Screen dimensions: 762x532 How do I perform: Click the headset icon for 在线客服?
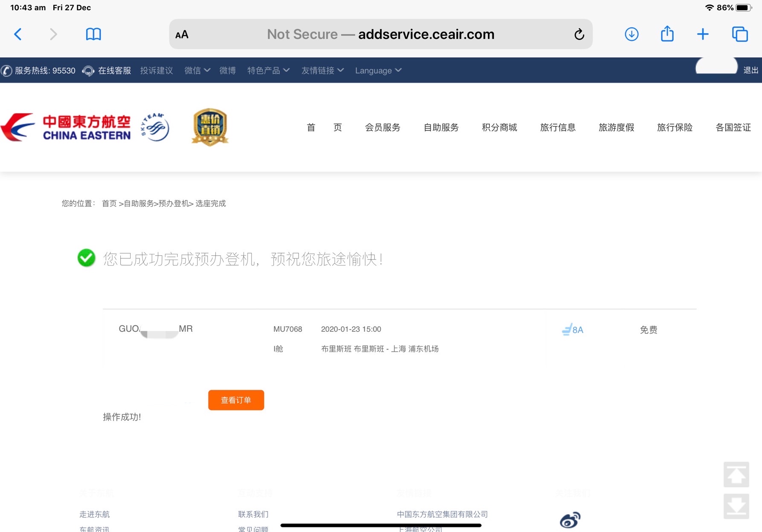click(x=88, y=71)
